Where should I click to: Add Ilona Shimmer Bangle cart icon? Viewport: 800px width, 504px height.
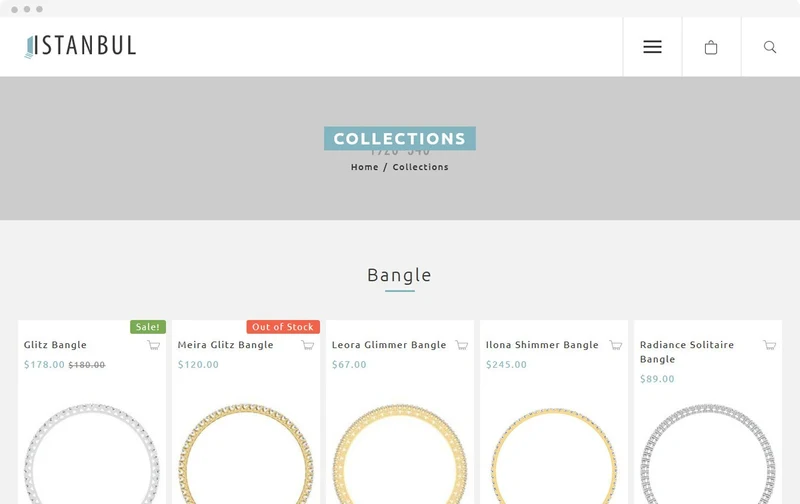(x=616, y=345)
